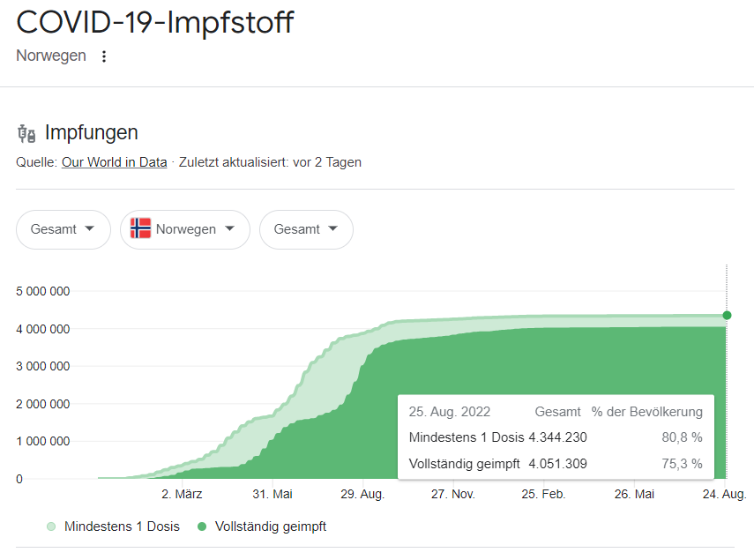The height and width of the screenshot is (560, 754).
Task: Click the 29. Aug. date on the x-axis
Action: 362,495
